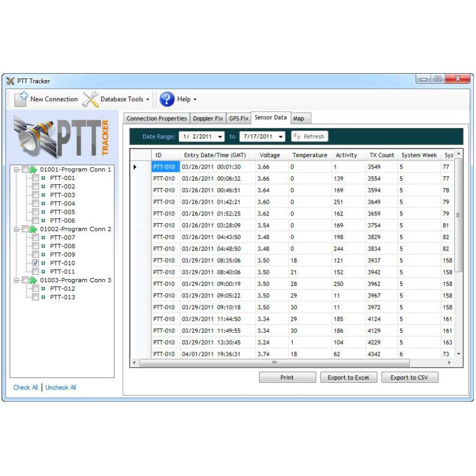Click the table scroll left arrow

pos(134,363)
